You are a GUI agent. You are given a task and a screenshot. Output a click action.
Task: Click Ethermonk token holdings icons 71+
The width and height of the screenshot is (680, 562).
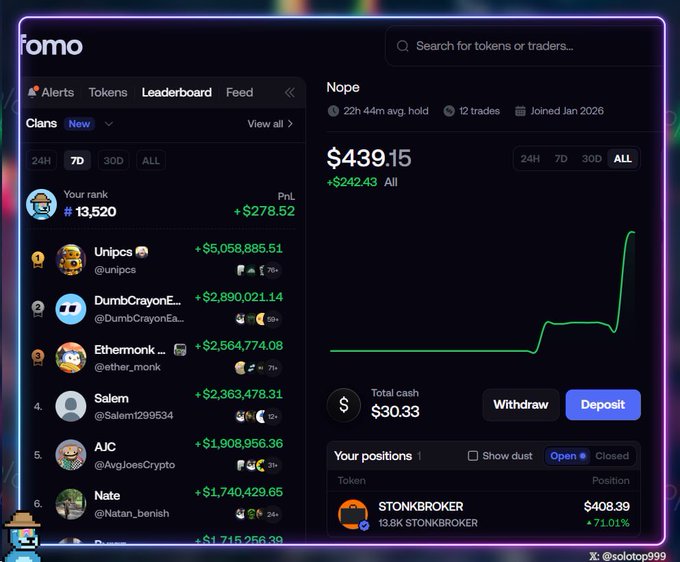[258, 368]
